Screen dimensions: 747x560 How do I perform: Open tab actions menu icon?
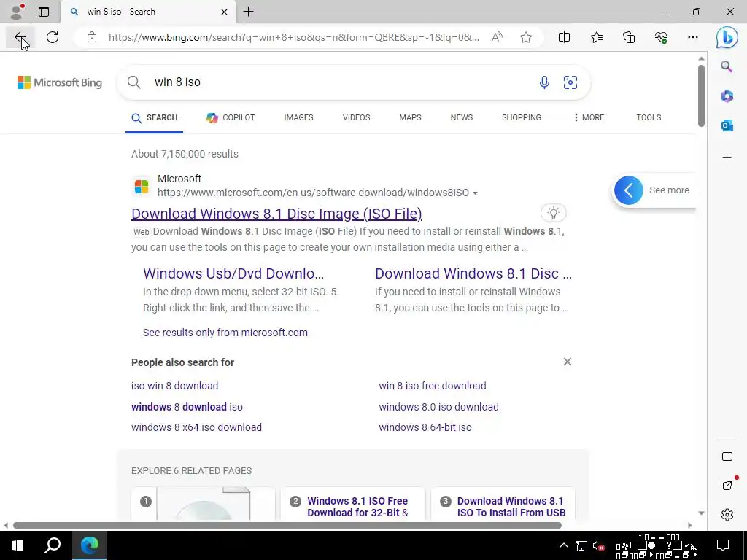click(x=44, y=12)
